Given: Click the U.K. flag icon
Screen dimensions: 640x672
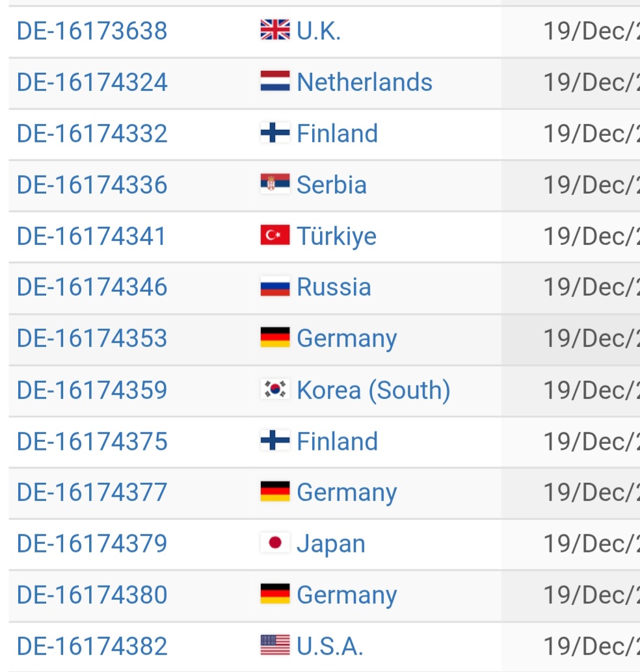Looking at the screenshot, I should (274, 31).
